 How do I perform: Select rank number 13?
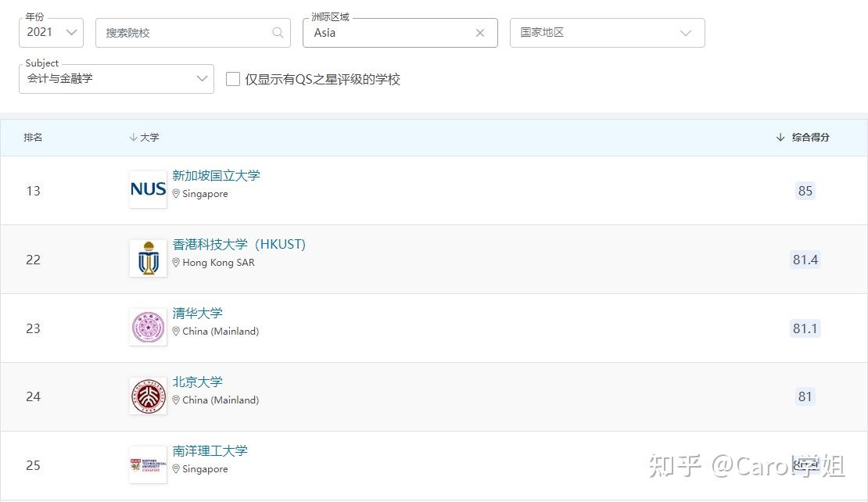(x=33, y=191)
